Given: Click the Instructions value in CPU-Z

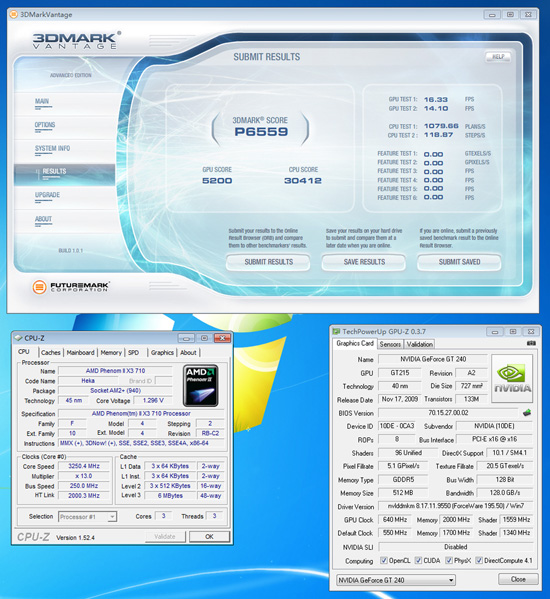Looking at the screenshot, I should tap(141, 443).
